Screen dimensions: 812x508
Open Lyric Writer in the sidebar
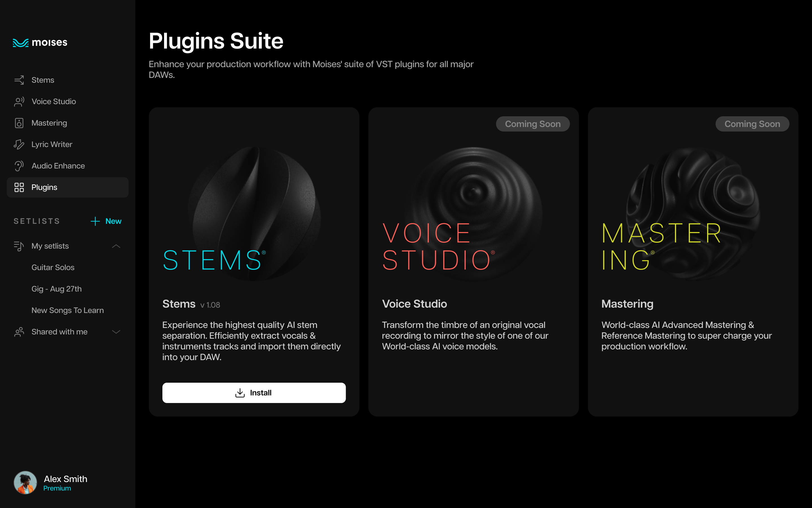(x=67, y=144)
